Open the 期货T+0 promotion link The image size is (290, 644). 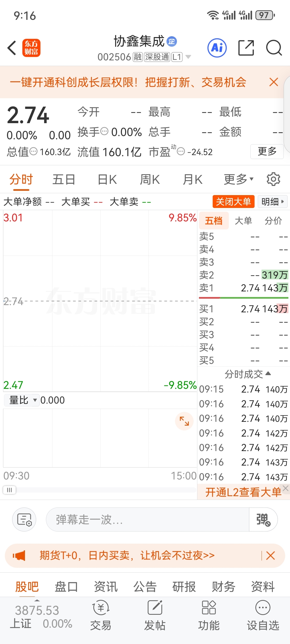(x=127, y=555)
